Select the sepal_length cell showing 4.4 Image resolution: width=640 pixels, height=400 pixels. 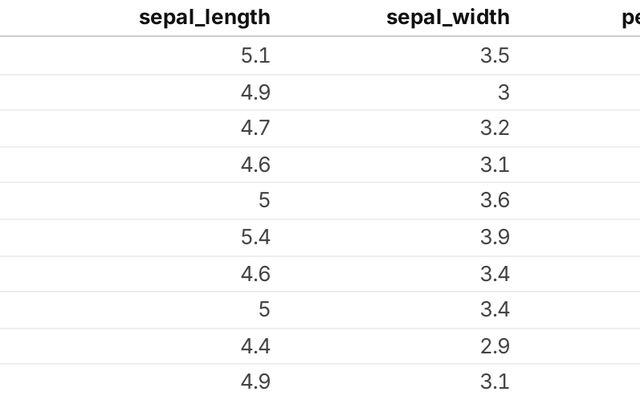tap(256, 345)
